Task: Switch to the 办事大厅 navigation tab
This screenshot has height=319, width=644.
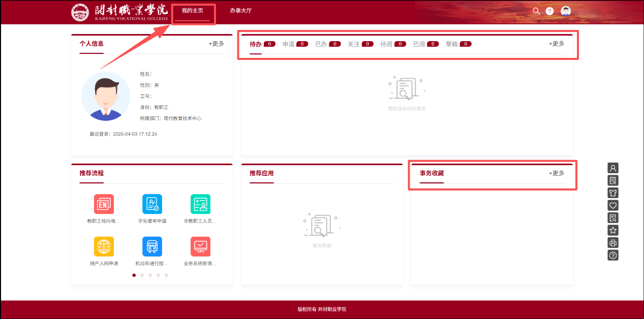Action: click(x=240, y=11)
